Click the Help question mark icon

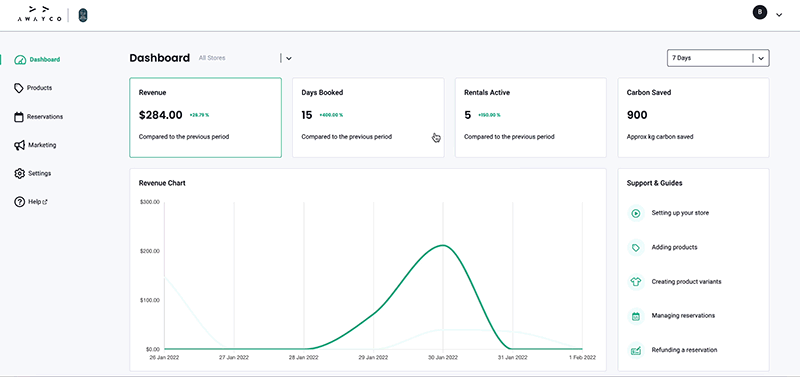click(19, 202)
